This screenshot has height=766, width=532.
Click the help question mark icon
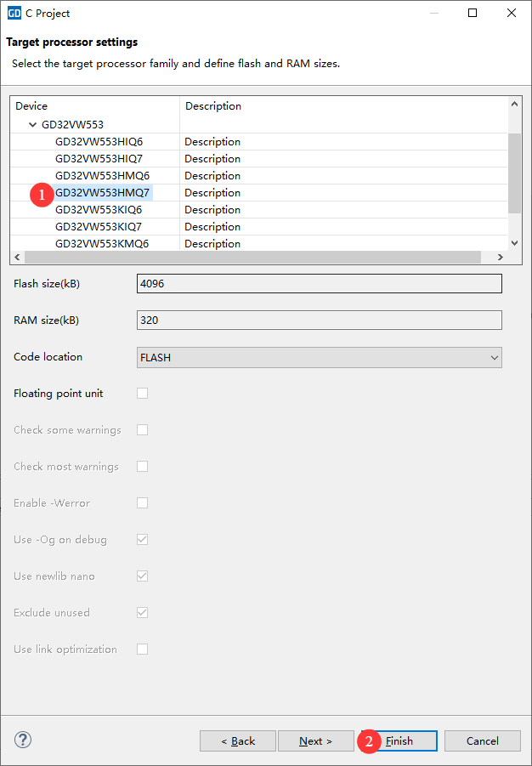23,740
